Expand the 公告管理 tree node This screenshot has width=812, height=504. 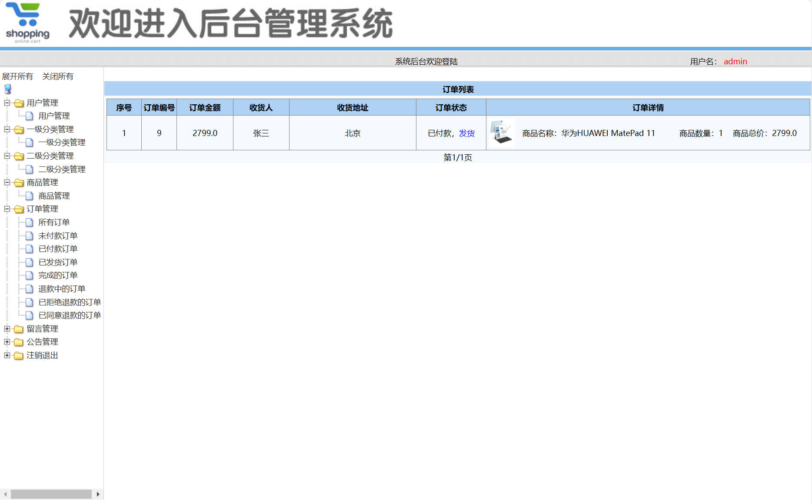7,342
